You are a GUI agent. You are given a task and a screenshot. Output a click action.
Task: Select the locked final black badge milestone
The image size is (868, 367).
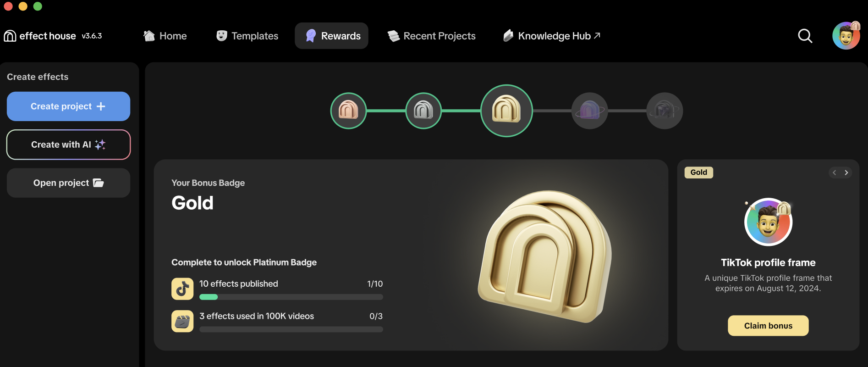pyautogui.click(x=665, y=111)
